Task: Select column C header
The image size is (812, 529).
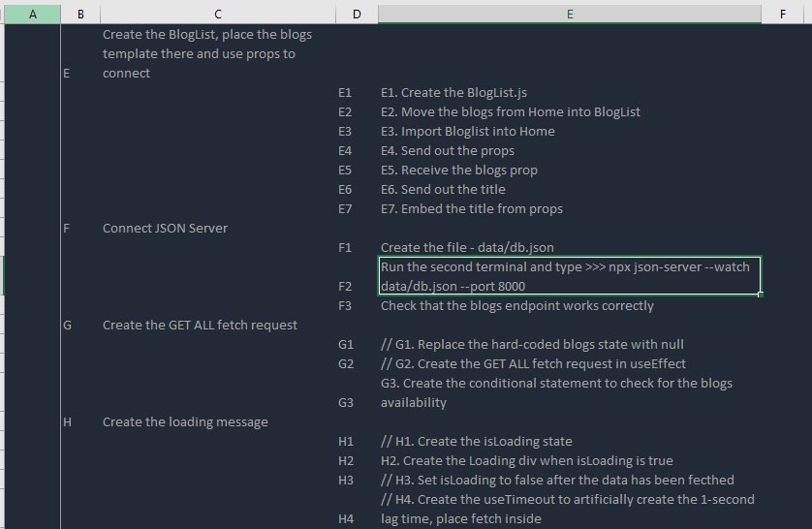Action: coord(217,14)
